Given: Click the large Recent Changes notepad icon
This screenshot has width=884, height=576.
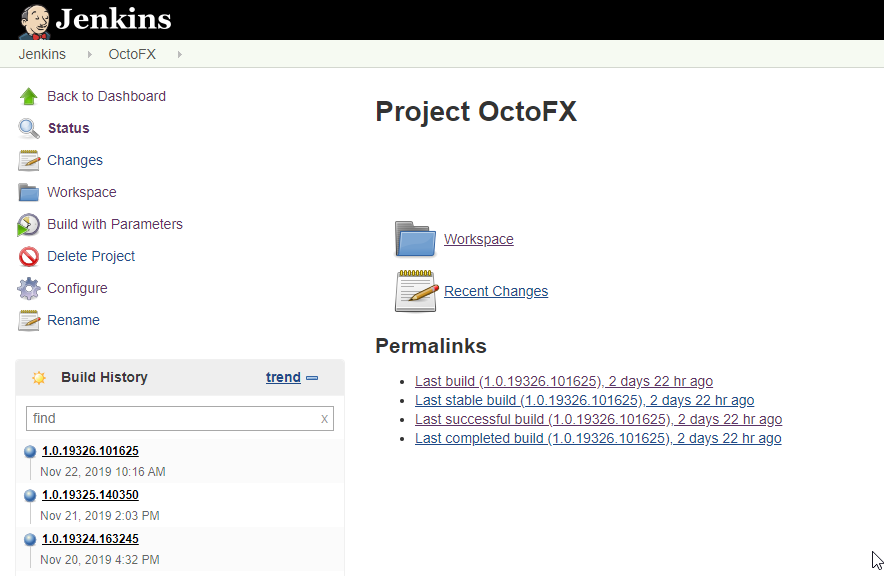Looking at the screenshot, I should click(416, 291).
